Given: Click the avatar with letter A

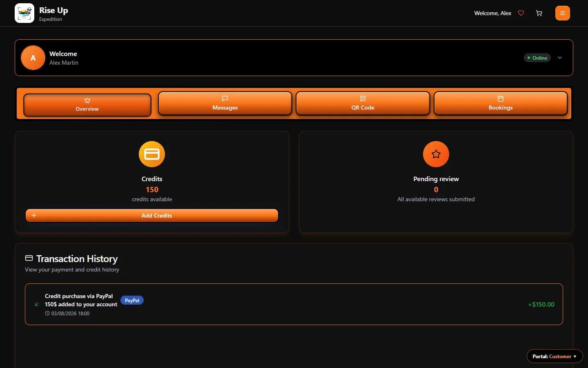Looking at the screenshot, I should [x=33, y=58].
